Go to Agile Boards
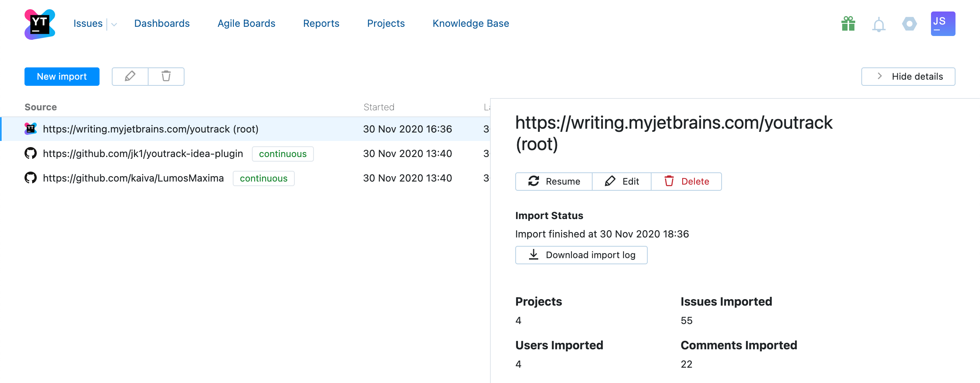980x383 pixels. (246, 24)
